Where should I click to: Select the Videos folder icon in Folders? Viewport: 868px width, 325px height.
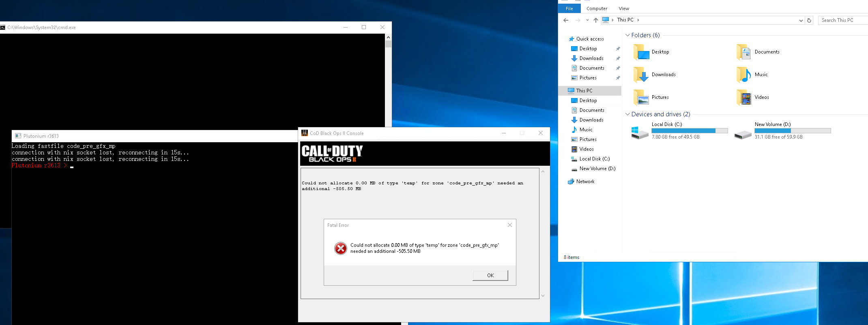tap(743, 98)
